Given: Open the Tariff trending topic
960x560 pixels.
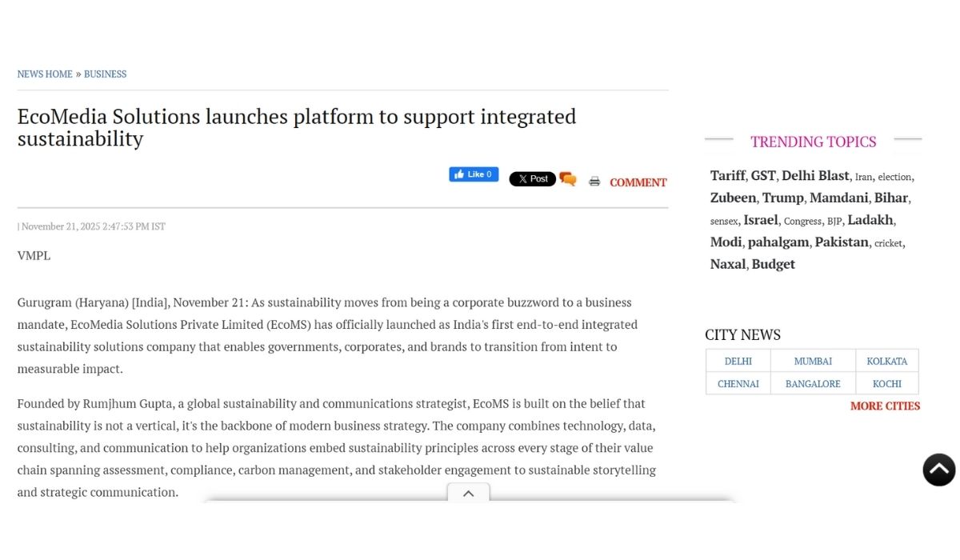Looking at the screenshot, I should point(727,176).
